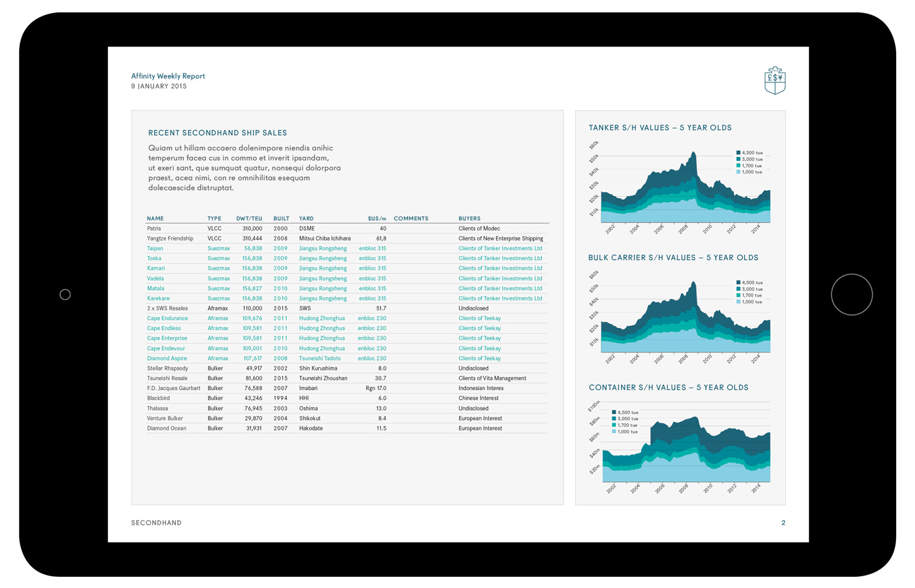
Task: Click the $US/m column header
Action: [376, 219]
